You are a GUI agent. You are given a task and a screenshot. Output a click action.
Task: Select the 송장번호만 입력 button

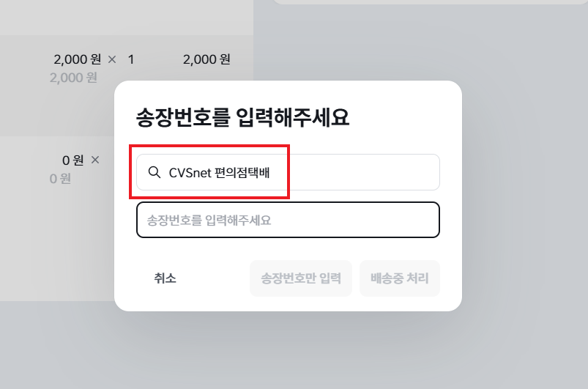pyautogui.click(x=301, y=278)
